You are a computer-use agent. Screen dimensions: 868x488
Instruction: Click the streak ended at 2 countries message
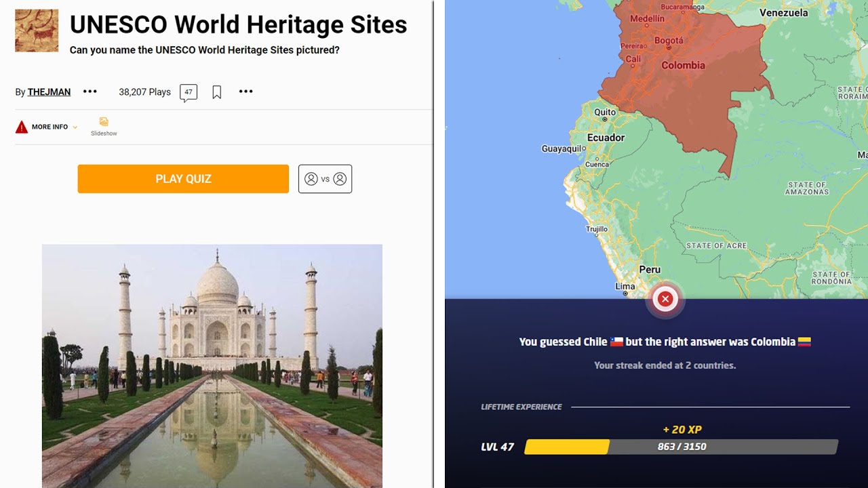(x=665, y=365)
